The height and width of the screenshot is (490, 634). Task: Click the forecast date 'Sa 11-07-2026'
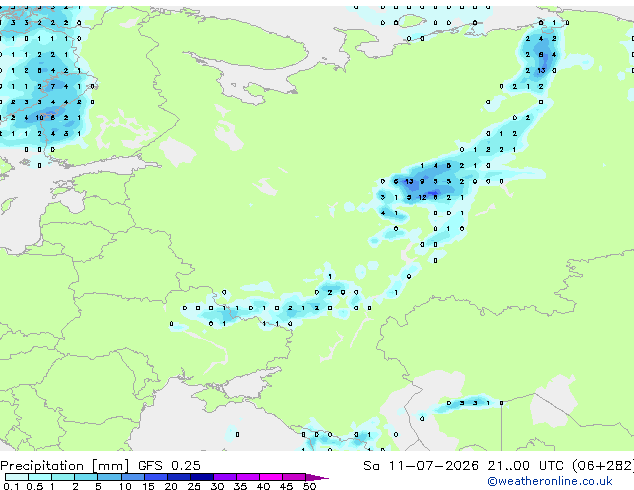pyautogui.click(x=421, y=466)
